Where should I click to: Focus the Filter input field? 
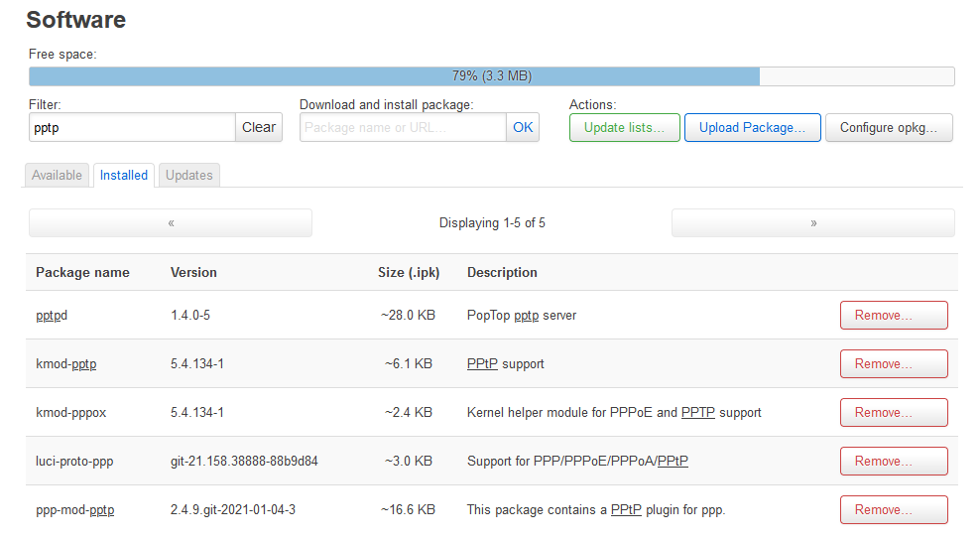(132, 127)
